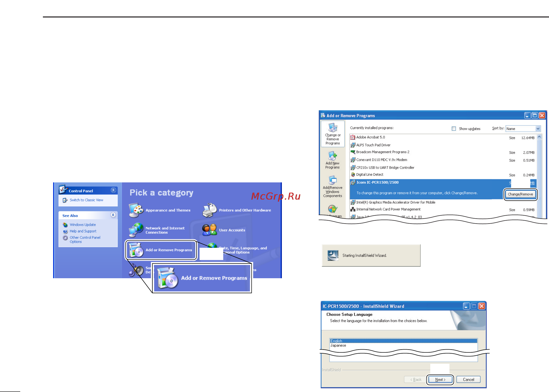Click the CP210x USB to UART icon
549x392 pixels.
tap(353, 167)
